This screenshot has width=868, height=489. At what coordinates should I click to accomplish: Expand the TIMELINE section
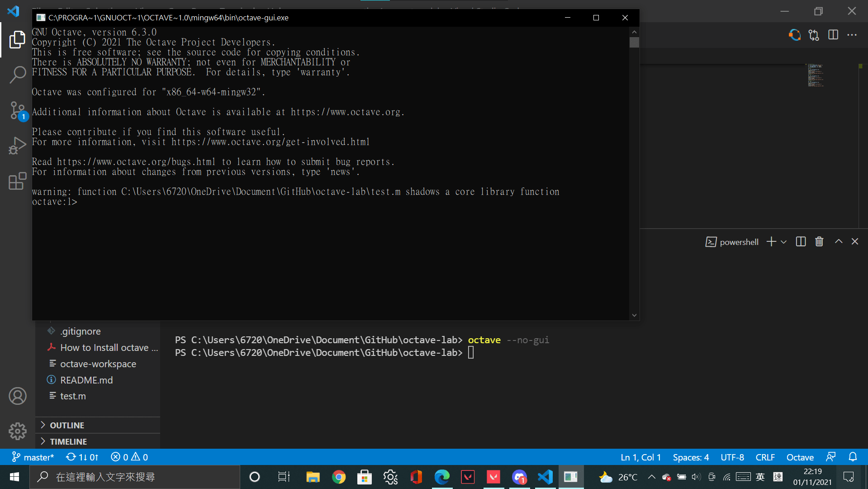pos(68,441)
